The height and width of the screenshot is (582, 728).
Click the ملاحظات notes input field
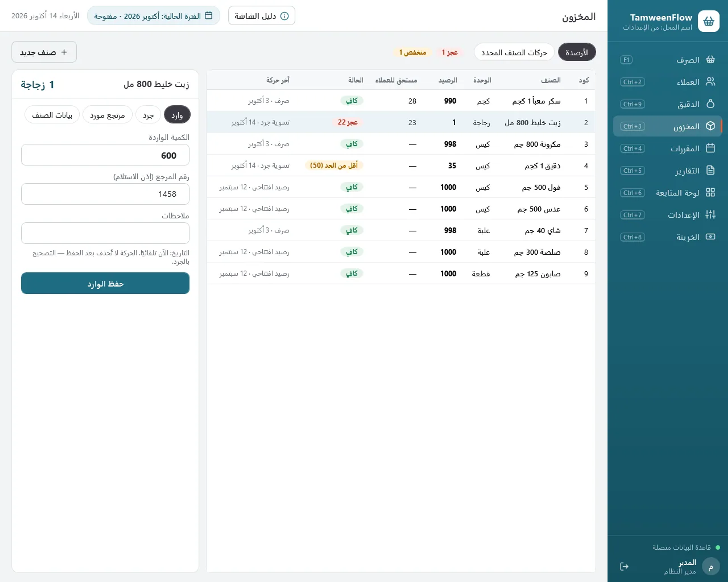(x=105, y=233)
